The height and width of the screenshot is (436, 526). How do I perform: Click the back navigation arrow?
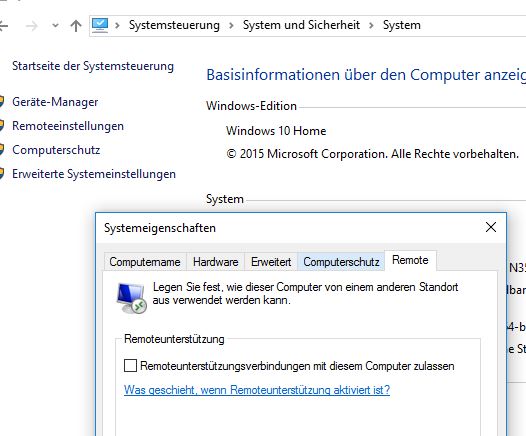[3, 25]
